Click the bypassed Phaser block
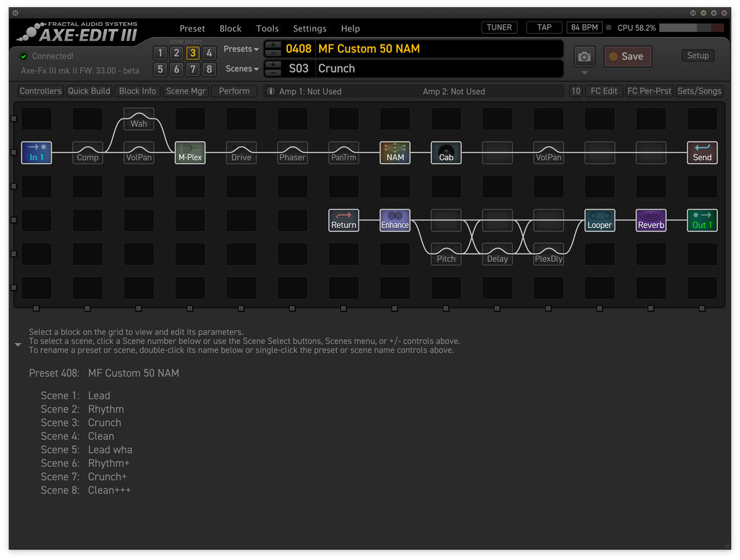Image resolution: width=740 pixels, height=560 pixels. (292, 152)
